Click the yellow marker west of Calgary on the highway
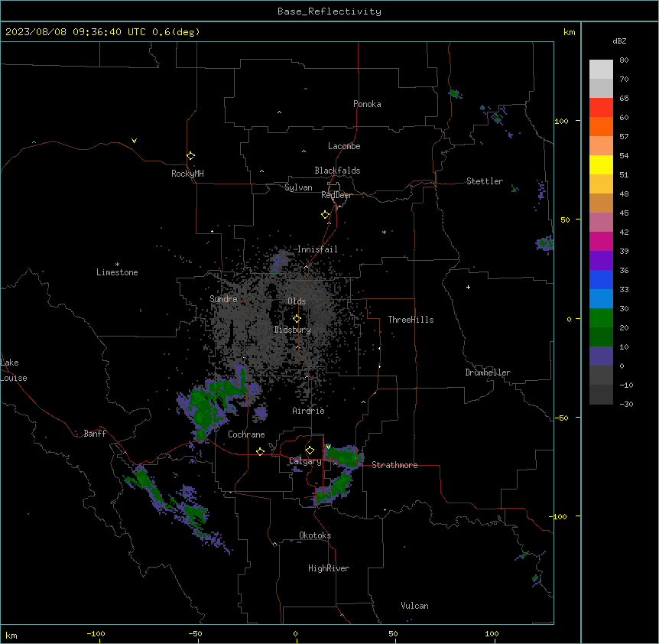This screenshot has height=644, width=659. click(260, 451)
